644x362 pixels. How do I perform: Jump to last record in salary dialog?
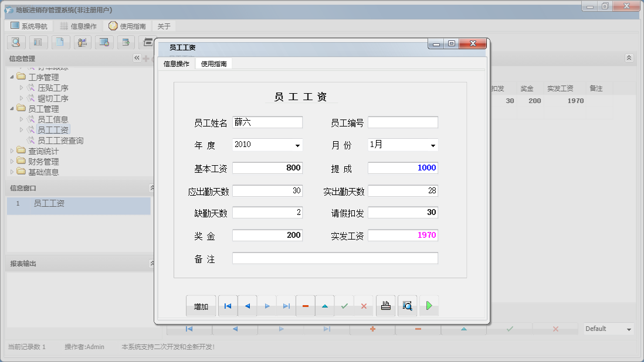[286, 306]
